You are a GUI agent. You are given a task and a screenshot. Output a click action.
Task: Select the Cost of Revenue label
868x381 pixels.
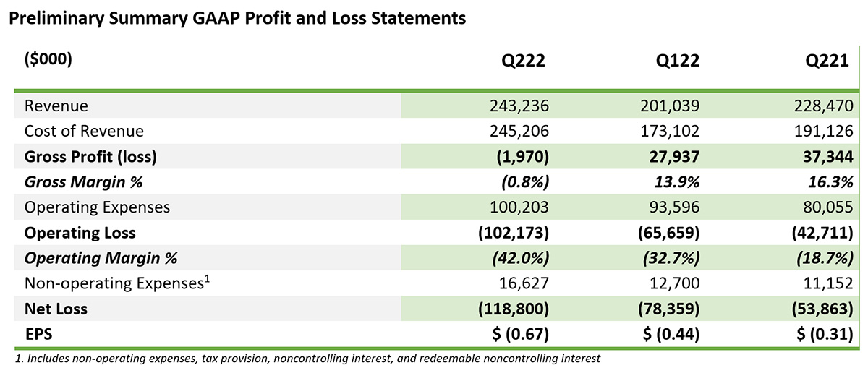[x=84, y=132]
